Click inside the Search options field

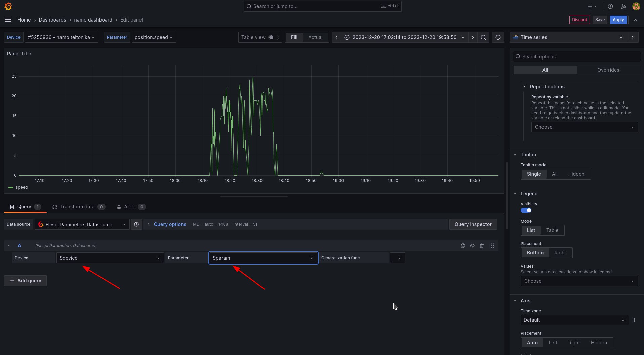click(x=576, y=56)
